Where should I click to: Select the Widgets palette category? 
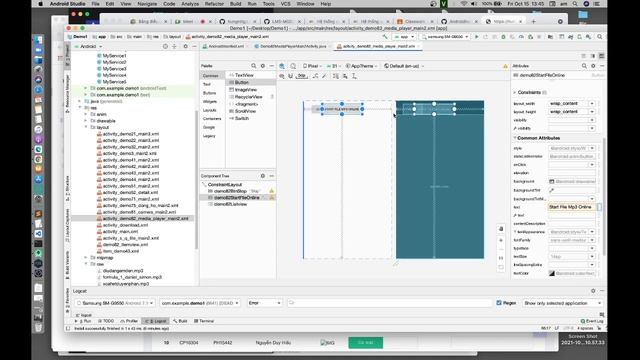pyautogui.click(x=210, y=102)
